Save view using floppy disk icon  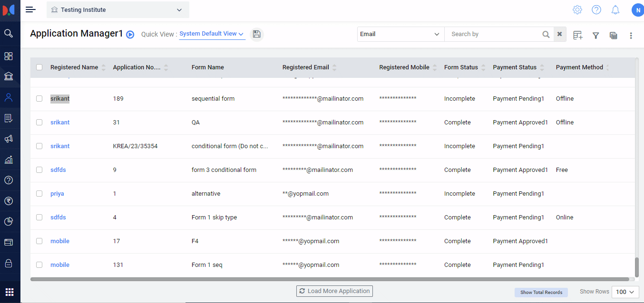(257, 34)
